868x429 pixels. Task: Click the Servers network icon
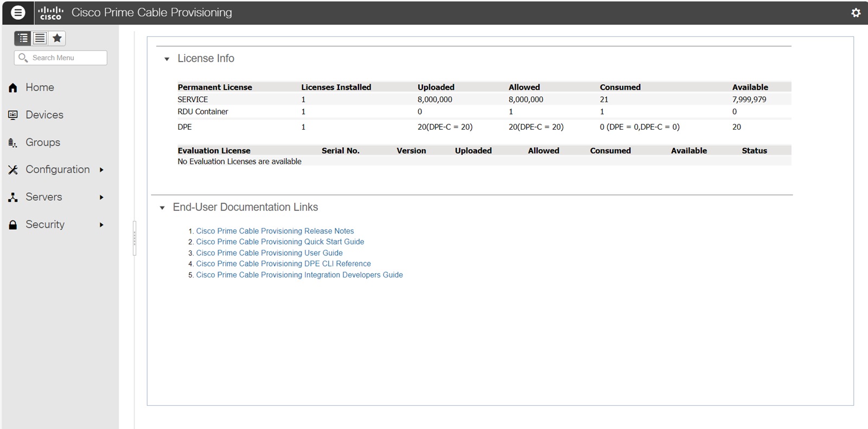13,198
